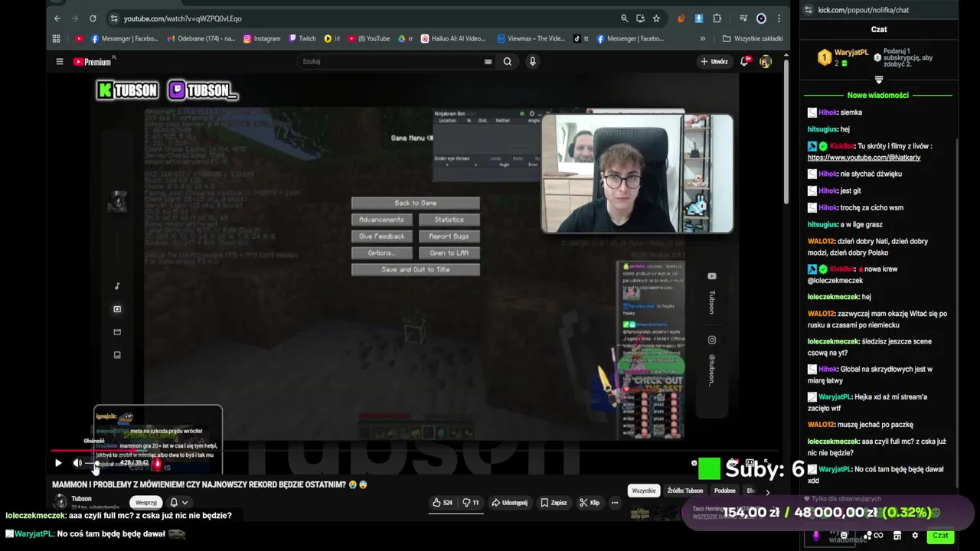
Task: Click username Hihok on siemka message
Action: 828,112
